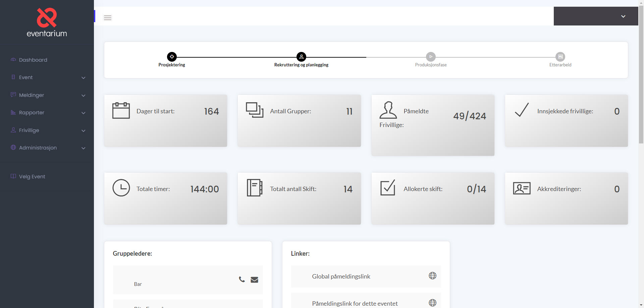Open globe icon beside Global påmeldingslink
This screenshot has width=644, height=308.
coord(432,275)
